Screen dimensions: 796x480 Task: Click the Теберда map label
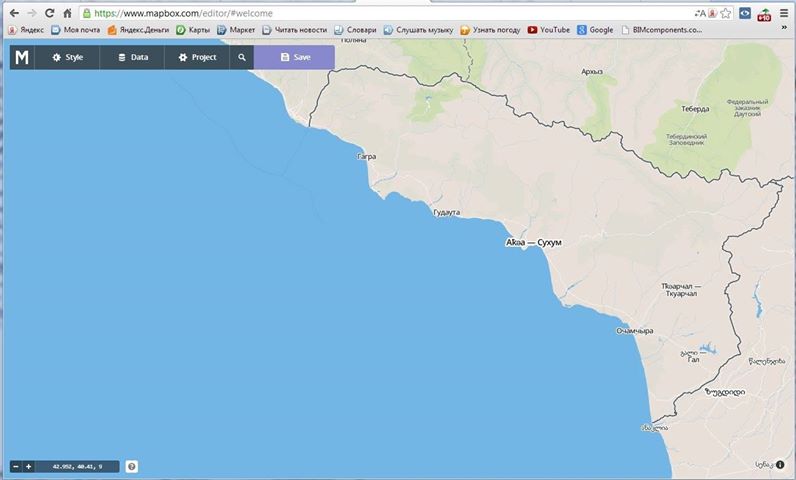pos(695,109)
